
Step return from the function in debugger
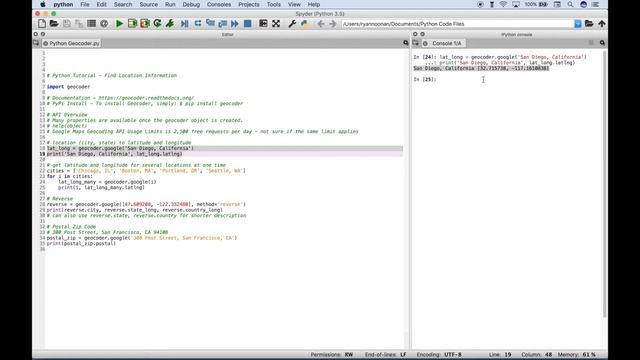tap(222, 24)
